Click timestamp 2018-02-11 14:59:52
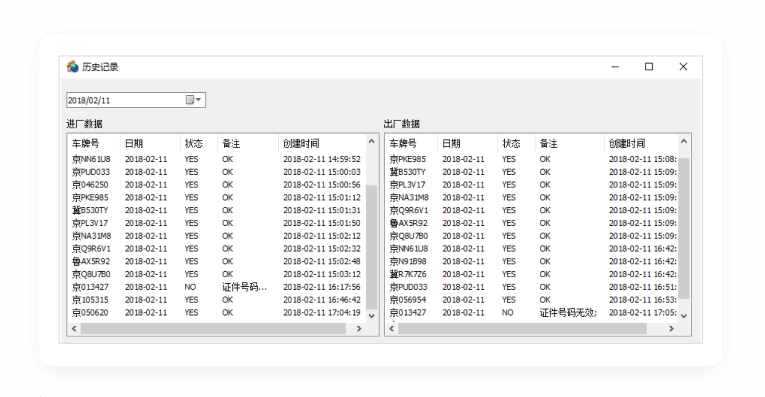Viewport: 765px width, 397px height. 322,159
